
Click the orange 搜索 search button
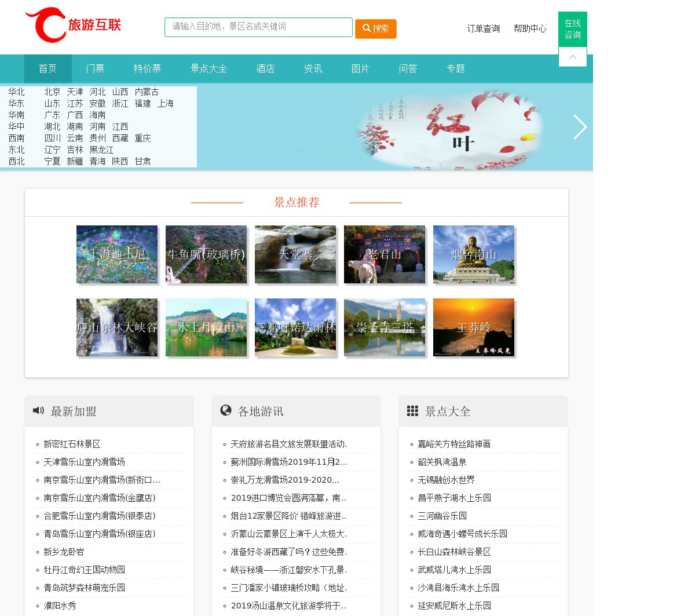[376, 29]
